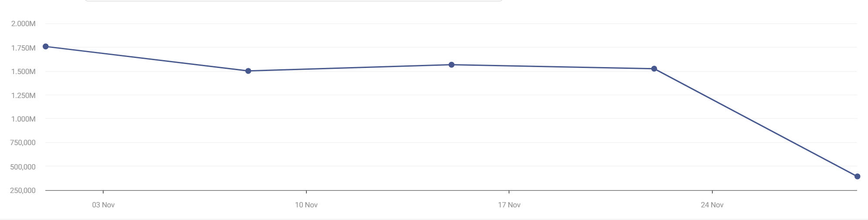Click the 750,000 y-axis label

pyautogui.click(x=24, y=142)
